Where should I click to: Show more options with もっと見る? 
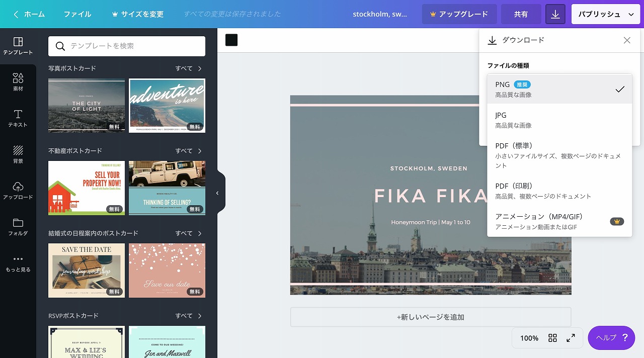pyautogui.click(x=18, y=263)
